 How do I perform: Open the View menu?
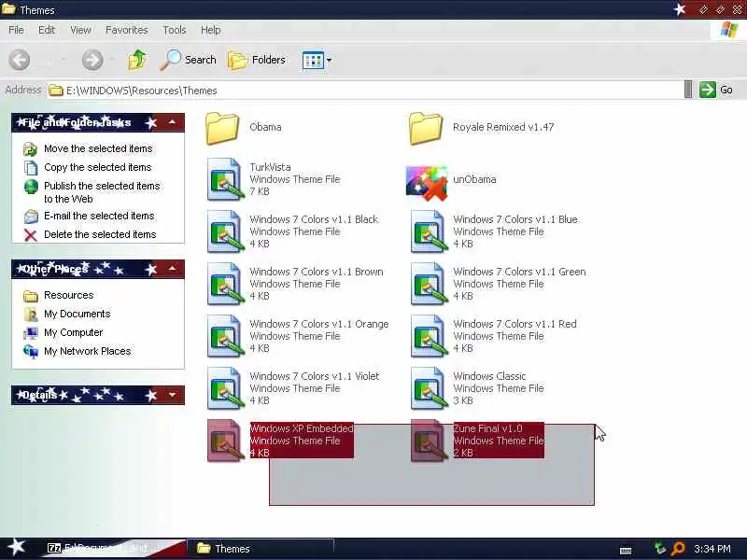click(80, 30)
